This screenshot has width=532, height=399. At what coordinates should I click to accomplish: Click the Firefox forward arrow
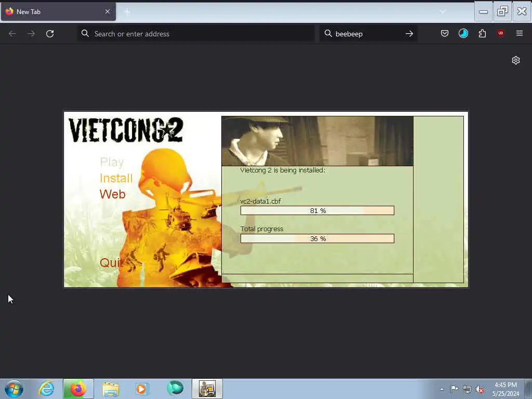[31, 34]
